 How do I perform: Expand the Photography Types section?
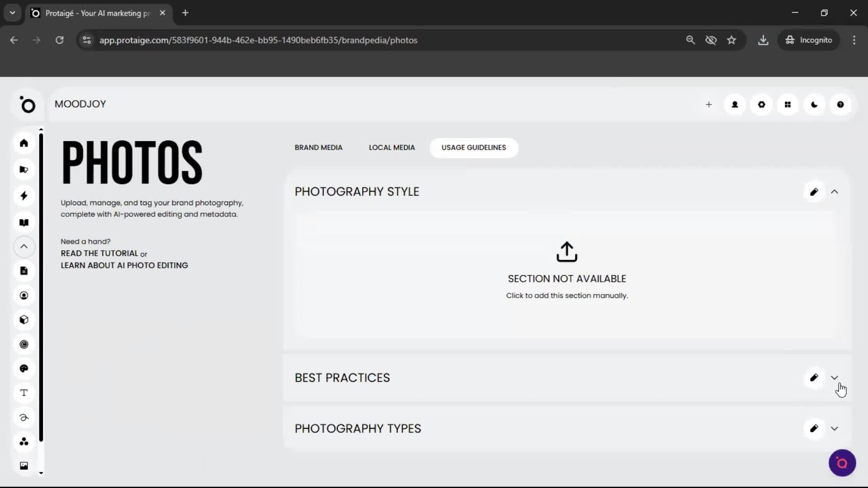835,428
